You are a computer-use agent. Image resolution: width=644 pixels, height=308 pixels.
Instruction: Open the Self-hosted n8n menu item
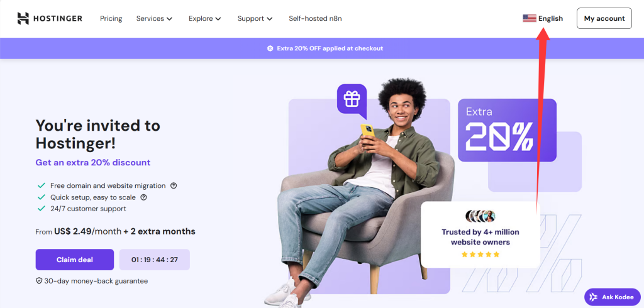[315, 18]
